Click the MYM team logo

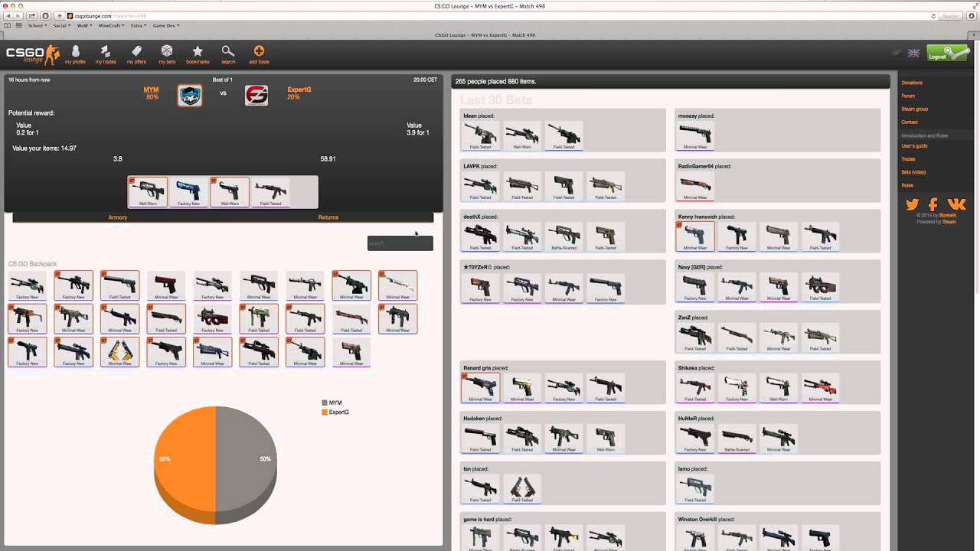[x=190, y=96]
